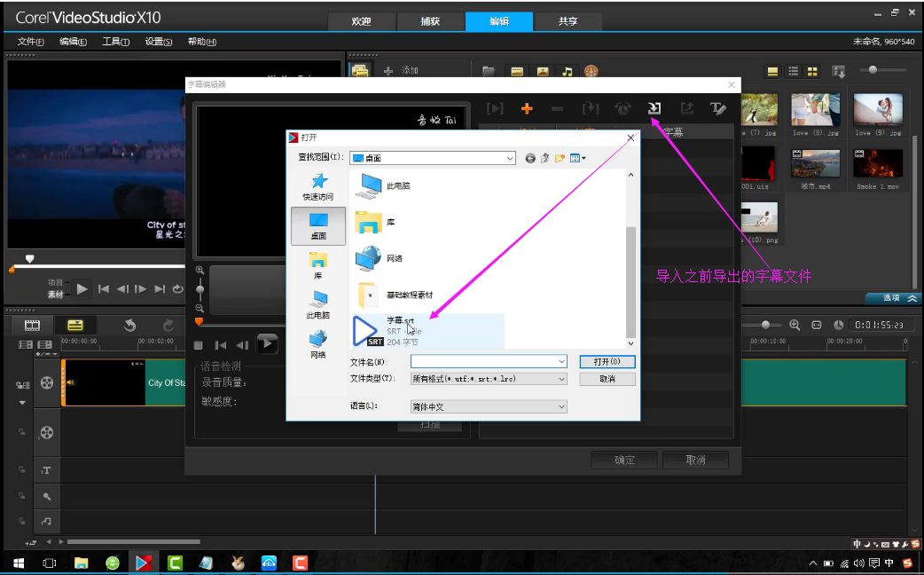Click fit project in timeline icon
Screen dimensions: 924x575
(817, 325)
